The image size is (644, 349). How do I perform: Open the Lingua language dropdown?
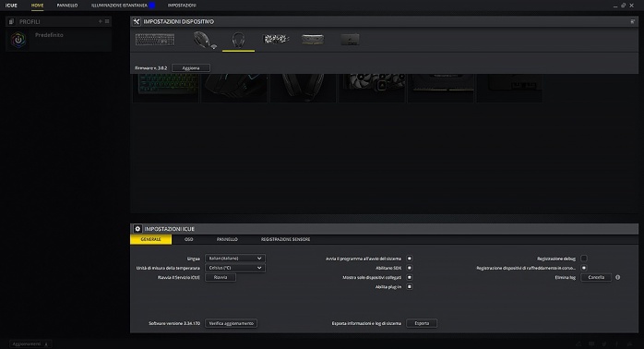[235, 259]
